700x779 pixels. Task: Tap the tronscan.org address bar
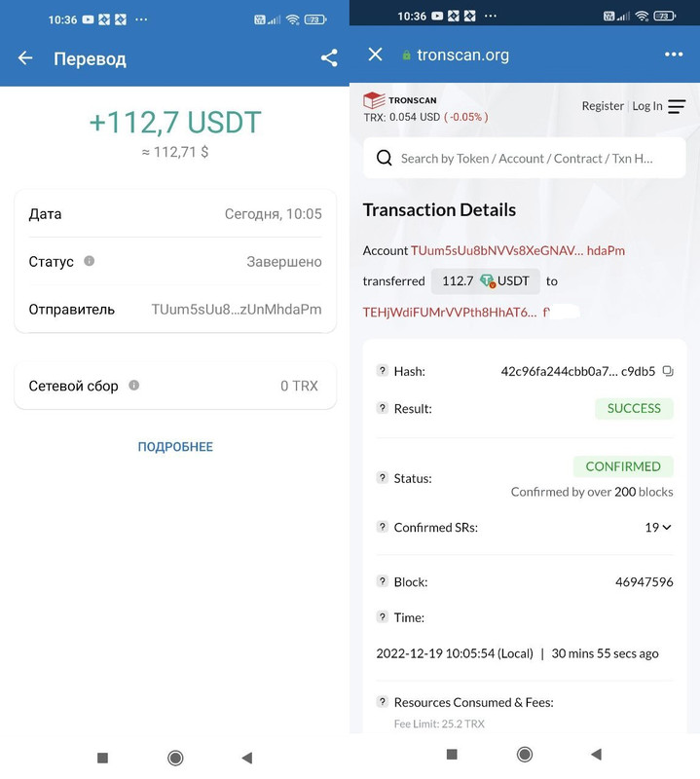click(x=463, y=55)
